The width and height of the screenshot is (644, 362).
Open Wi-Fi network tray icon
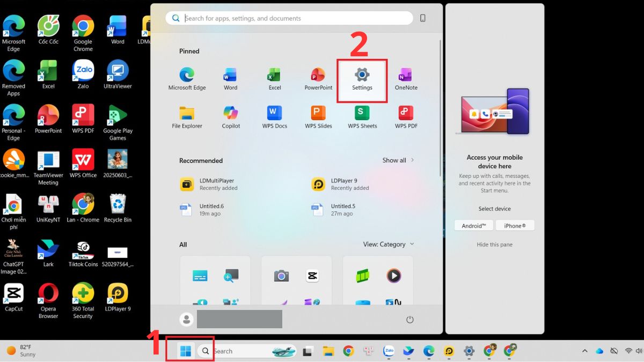628,351
